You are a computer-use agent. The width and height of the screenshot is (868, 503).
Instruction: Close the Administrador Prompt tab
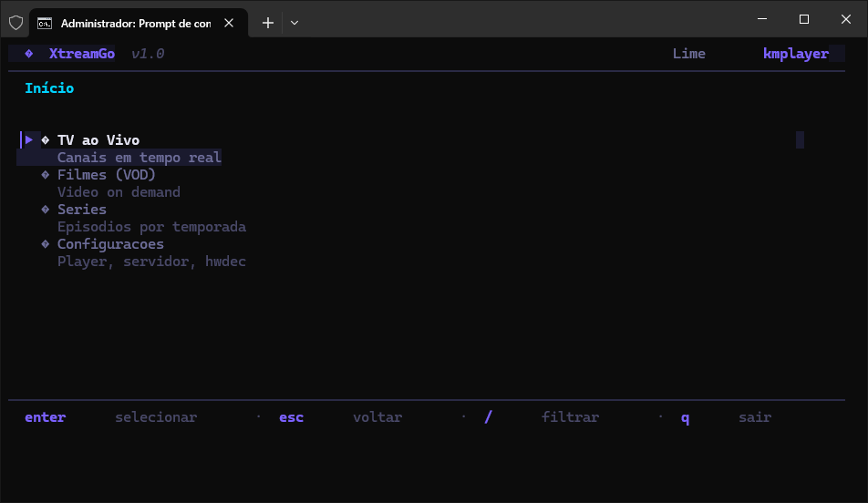229,23
